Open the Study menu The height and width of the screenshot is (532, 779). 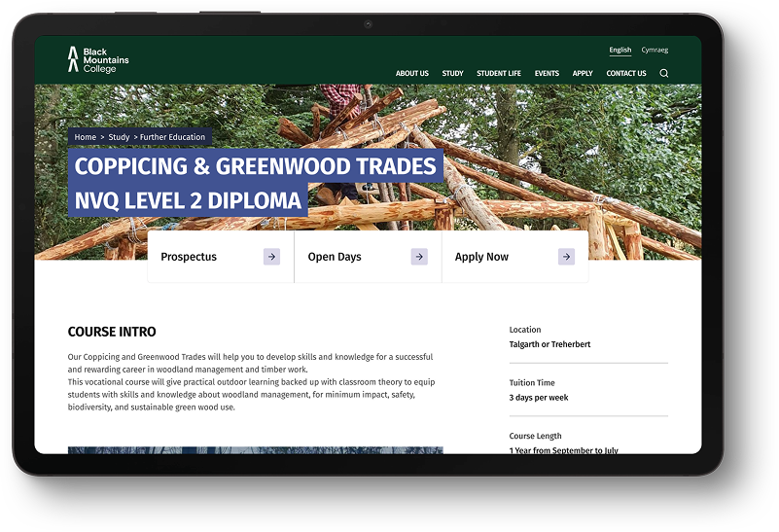point(452,74)
